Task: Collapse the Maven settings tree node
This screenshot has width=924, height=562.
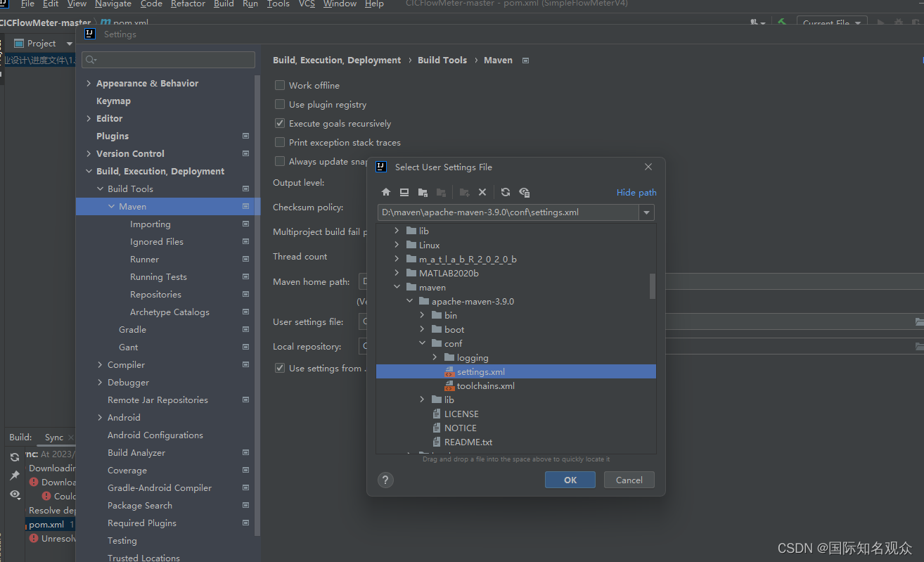Action: point(112,206)
